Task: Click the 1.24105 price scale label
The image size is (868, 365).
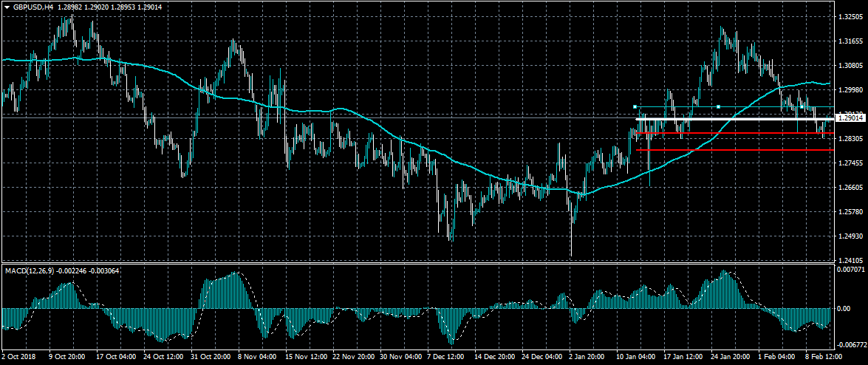Action: [850, 260]
